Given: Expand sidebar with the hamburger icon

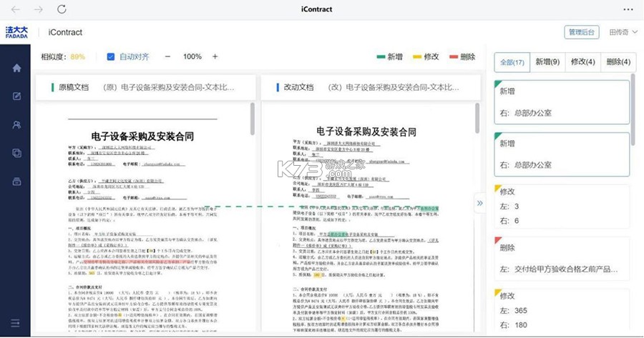Looking at the screenshot, I should coord(15,323).
